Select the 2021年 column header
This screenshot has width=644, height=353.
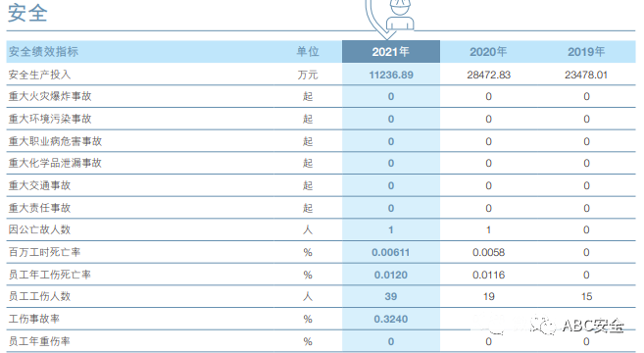(x=390, y=52)
